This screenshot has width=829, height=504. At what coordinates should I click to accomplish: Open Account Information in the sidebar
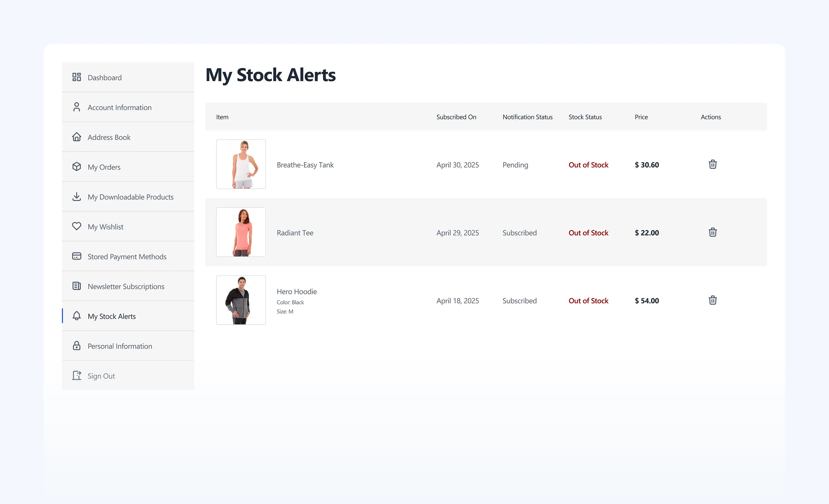click(119, 108)
